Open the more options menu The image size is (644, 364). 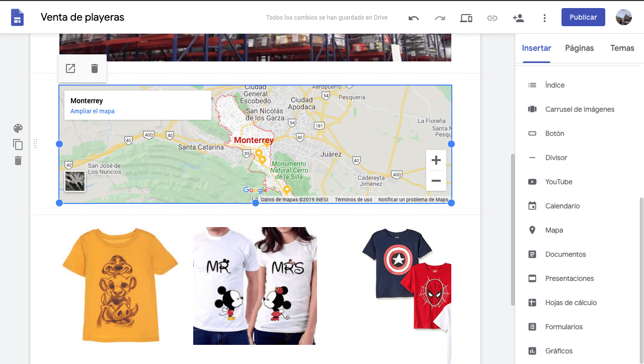click(544, 18)
